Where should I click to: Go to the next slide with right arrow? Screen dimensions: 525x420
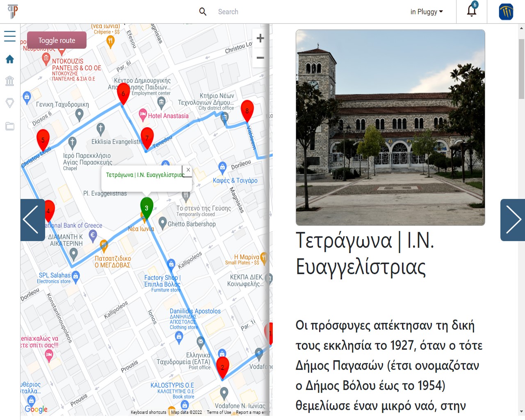513,220
